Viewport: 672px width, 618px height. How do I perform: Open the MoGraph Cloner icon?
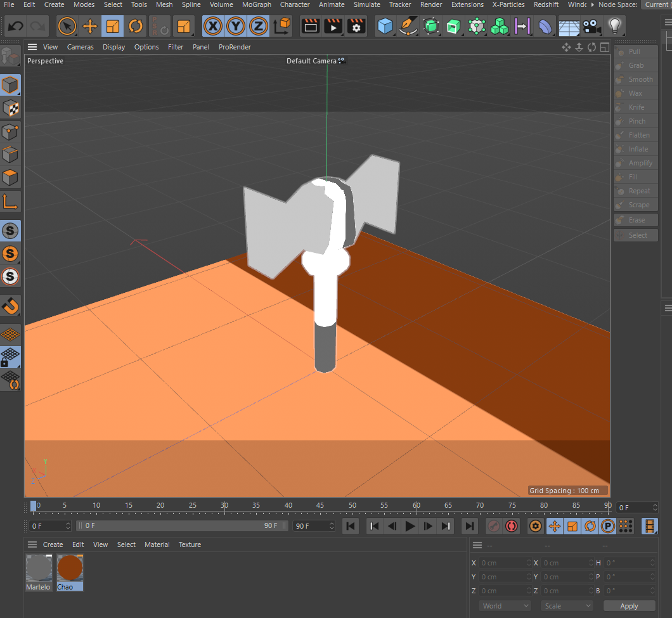[500, 26]
